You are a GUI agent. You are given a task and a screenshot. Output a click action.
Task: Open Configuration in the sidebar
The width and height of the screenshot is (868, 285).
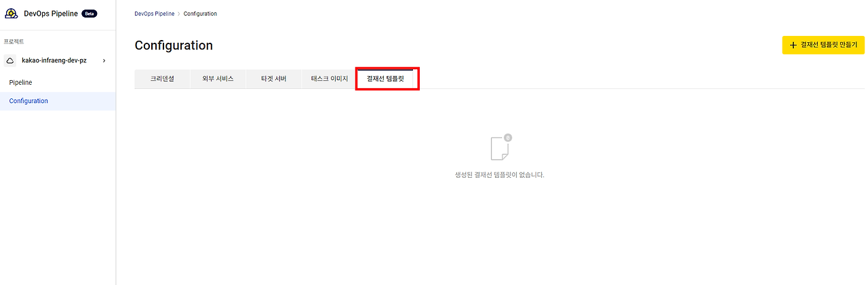(28, 101)
